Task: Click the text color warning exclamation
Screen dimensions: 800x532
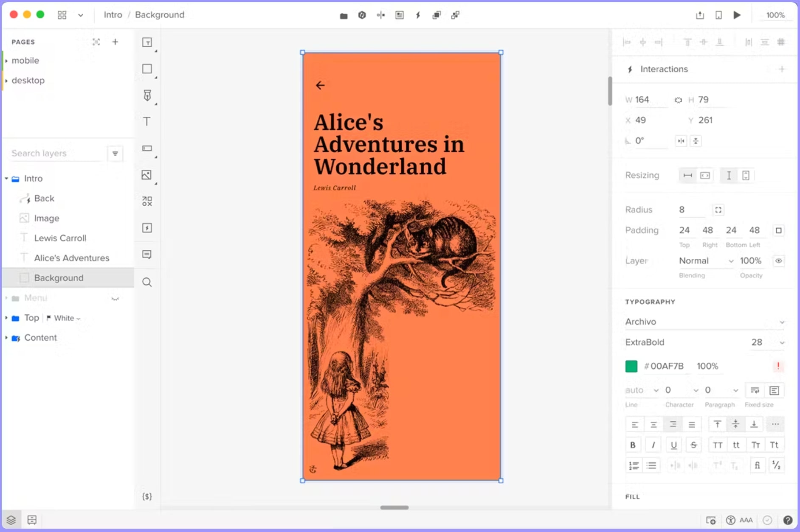Action: tap(778, 366)
